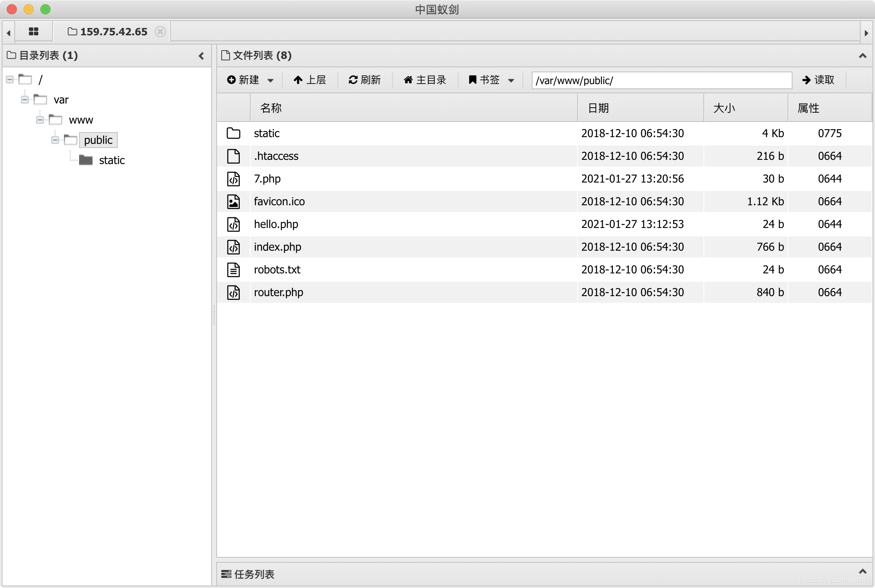Click the 文件列表 document icon in header
Viewport: 875px width, 588px height.
click(x=225, y=55)
